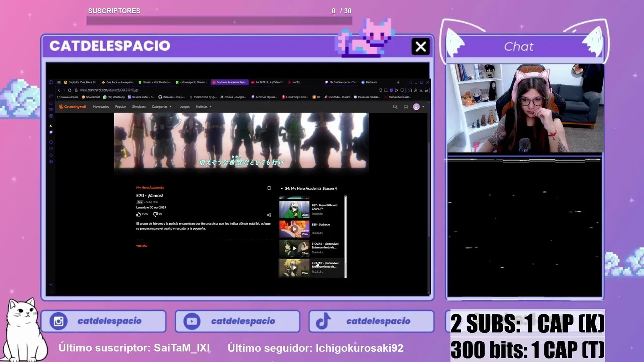Play the E88 Su inicio thumbnail
This screenshot has height=362, width=644.
pos(294,229)
